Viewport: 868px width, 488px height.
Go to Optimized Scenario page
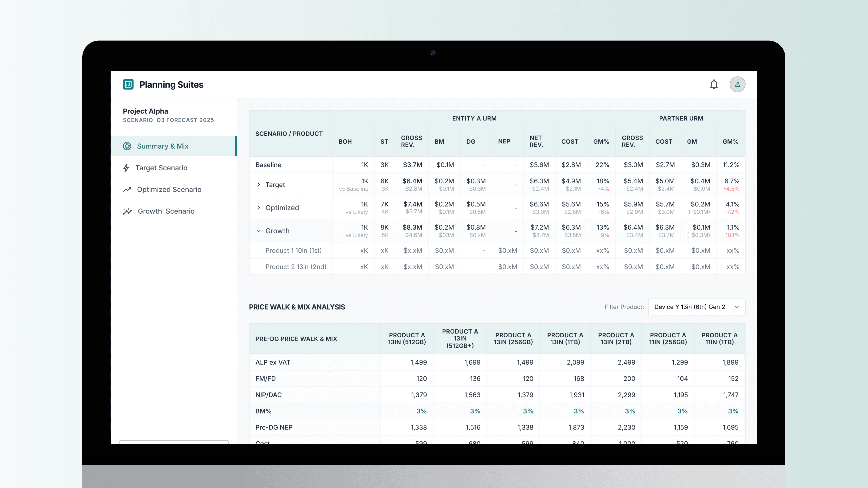tap(169, 189)
